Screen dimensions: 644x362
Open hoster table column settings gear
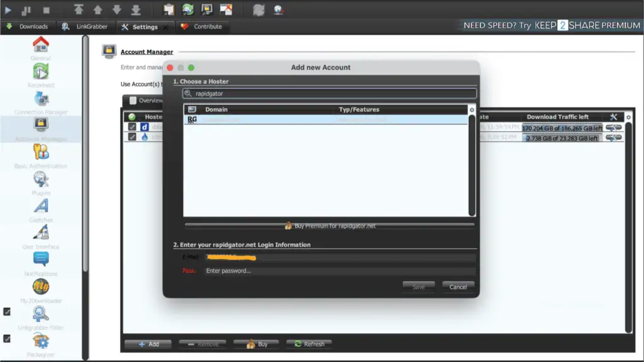[x=472, y=109]
